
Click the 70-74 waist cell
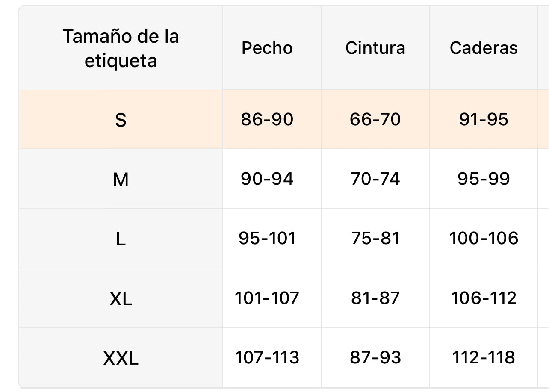click(x=375, y=179)
